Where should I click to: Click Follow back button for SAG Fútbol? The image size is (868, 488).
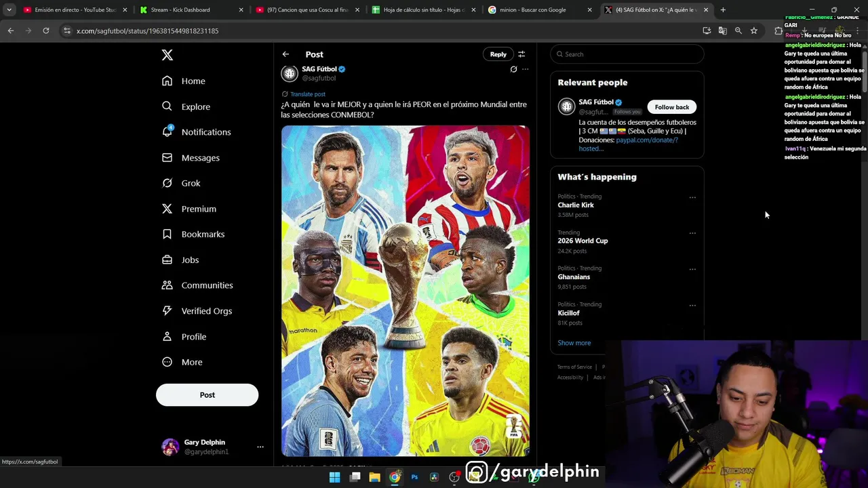pyautogui.click(x=672, y=107)
